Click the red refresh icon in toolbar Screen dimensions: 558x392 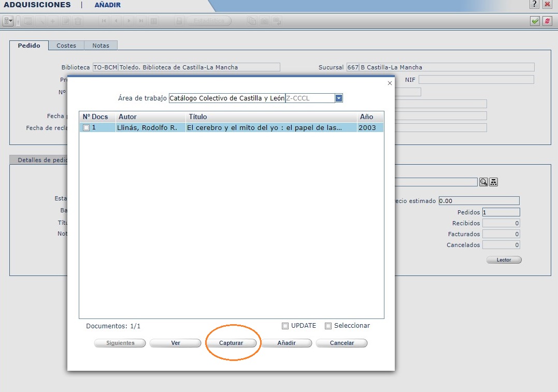[547, 21]
